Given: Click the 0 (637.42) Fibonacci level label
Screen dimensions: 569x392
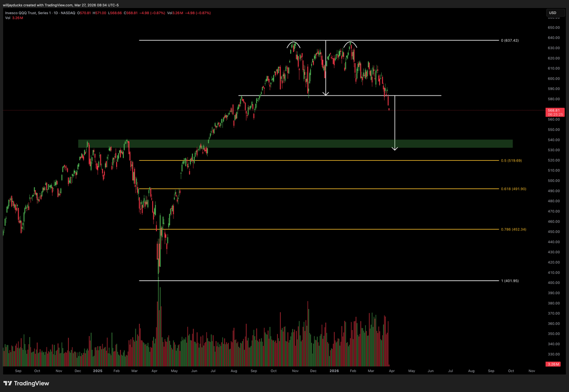Looking at the screenshot, I should tap(510, 40).
